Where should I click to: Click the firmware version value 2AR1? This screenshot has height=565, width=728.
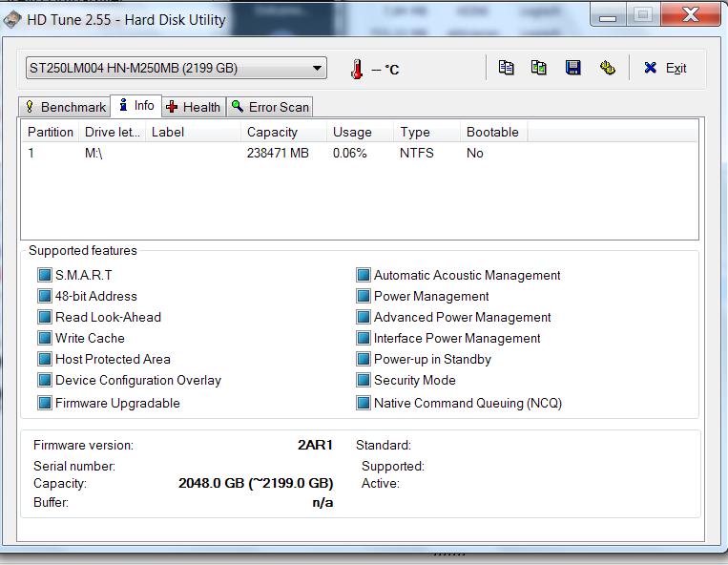pos(315,445)
